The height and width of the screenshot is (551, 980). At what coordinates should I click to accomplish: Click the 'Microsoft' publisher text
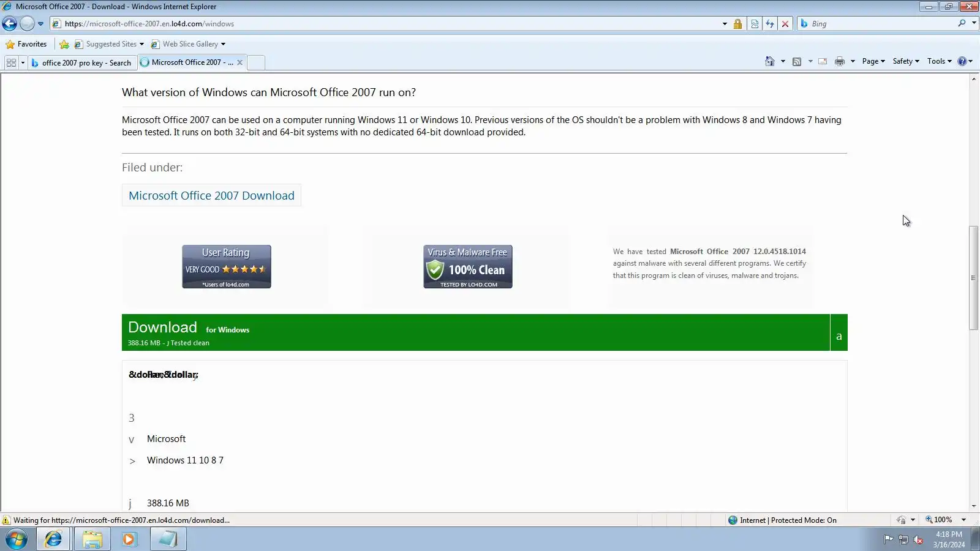pos(166,439)
